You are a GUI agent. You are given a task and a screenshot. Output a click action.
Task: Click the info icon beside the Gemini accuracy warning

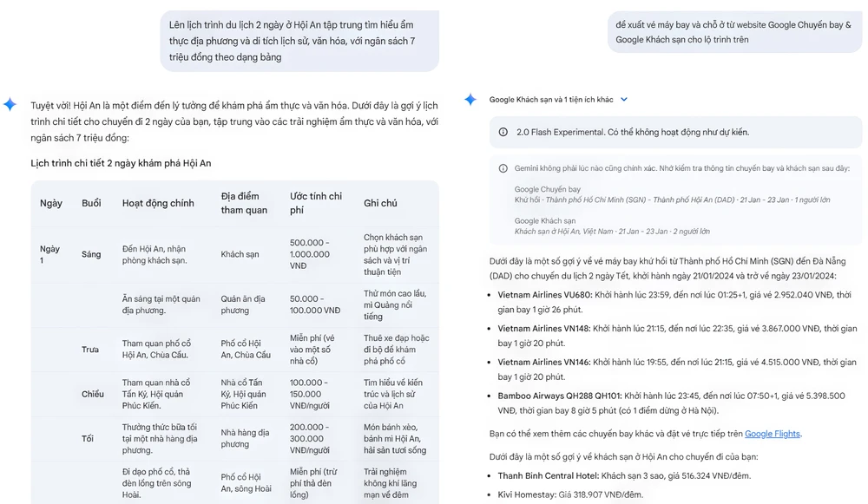(503, 168)
